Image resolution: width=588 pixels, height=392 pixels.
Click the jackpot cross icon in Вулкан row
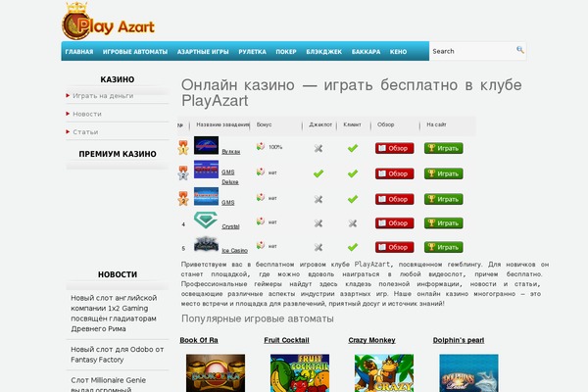pos(318,148)
